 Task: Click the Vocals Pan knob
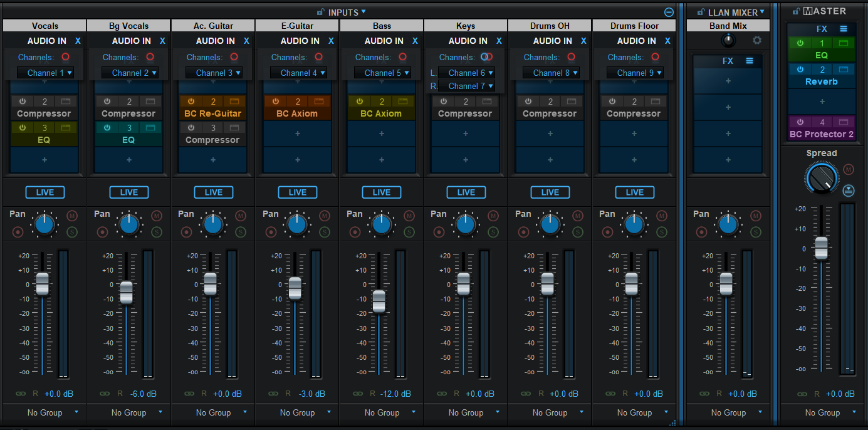(x=44, y=224)
